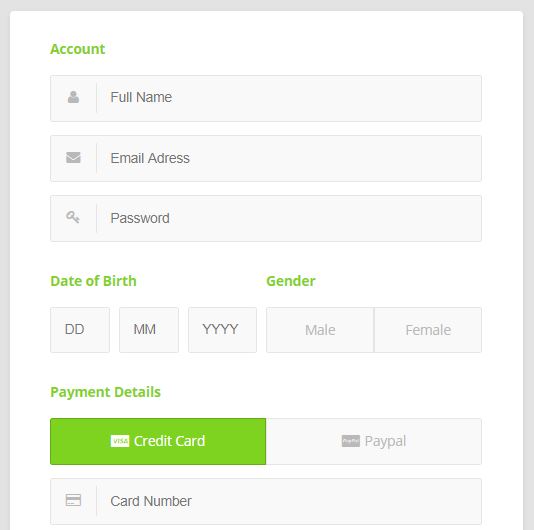
Task: Click the envelope icon in Email field
Action: [73, 158]
